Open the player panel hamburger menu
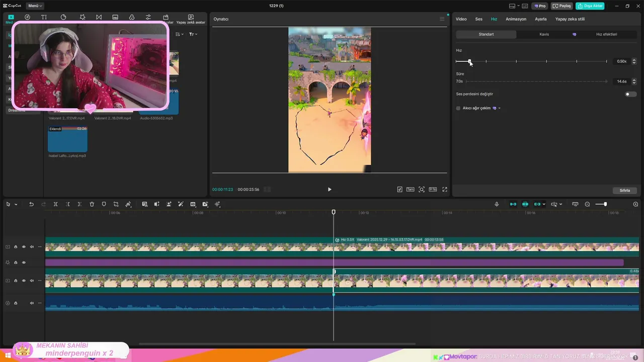This screenshot has height=362, width=644. pos(442,19)
